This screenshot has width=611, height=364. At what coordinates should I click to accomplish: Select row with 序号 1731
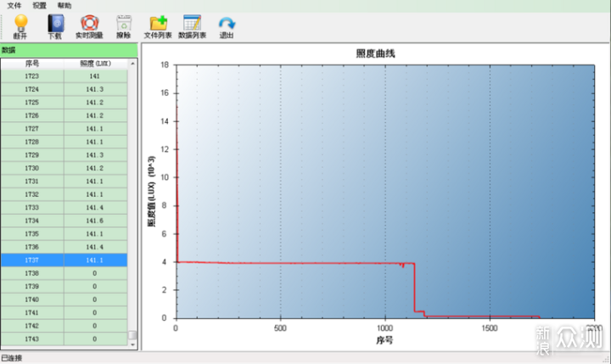pyautogui.click(x=64, y=182)
